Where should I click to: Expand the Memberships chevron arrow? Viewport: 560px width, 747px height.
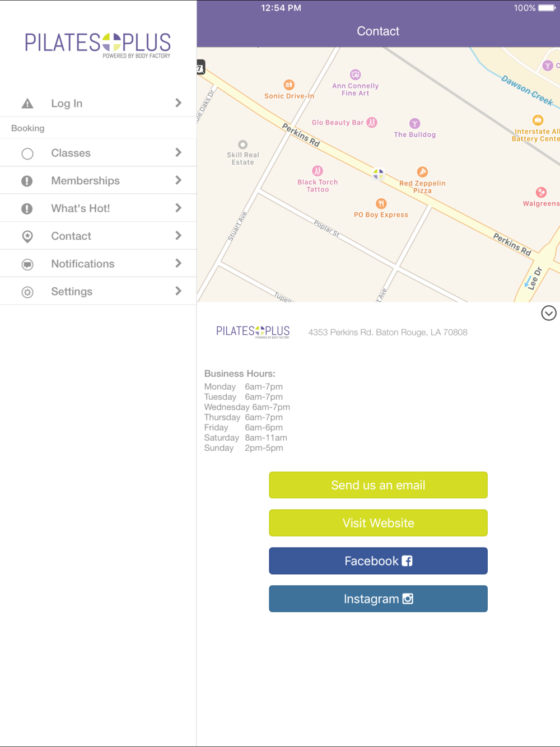(x=178, y=180)
